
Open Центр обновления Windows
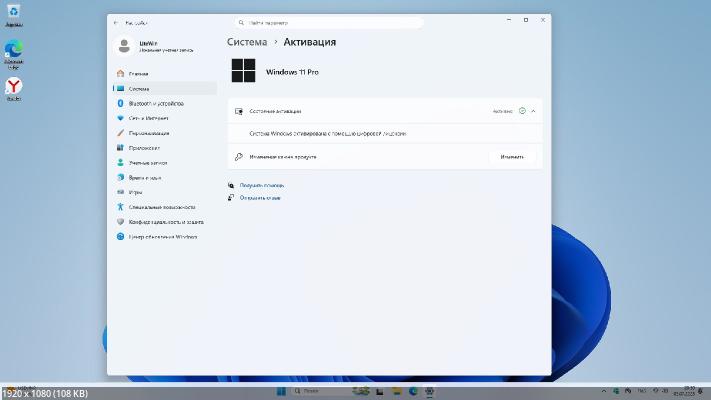click(164, 237)
